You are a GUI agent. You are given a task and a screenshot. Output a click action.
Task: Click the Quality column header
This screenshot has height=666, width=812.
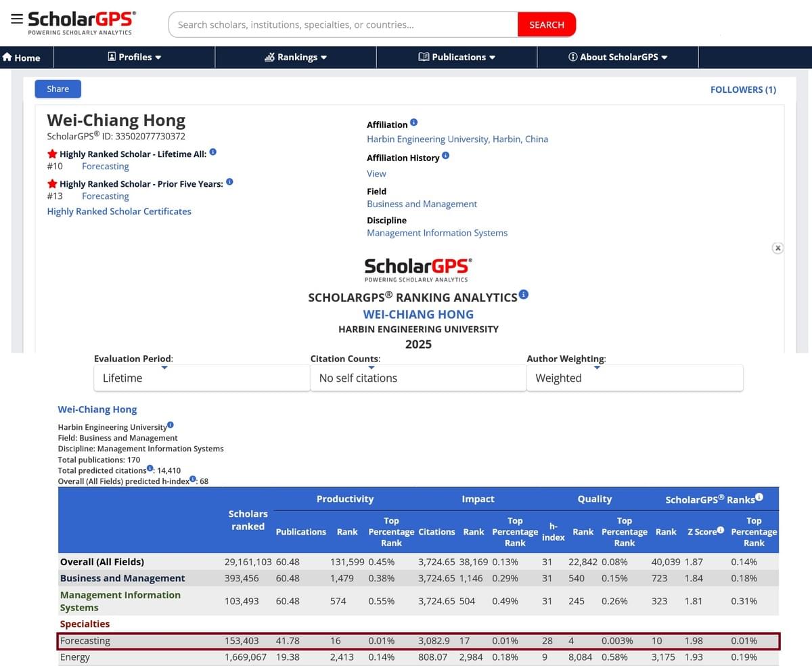click(595, 499)
